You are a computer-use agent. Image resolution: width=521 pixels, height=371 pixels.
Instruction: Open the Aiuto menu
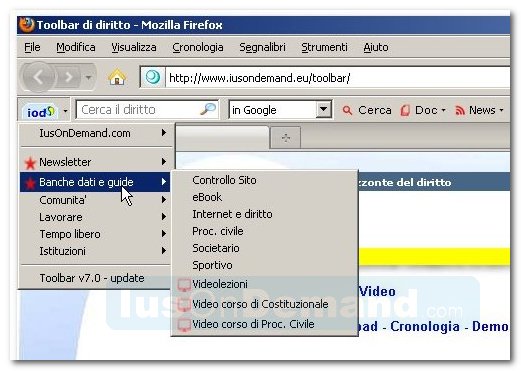click(376, 47)
